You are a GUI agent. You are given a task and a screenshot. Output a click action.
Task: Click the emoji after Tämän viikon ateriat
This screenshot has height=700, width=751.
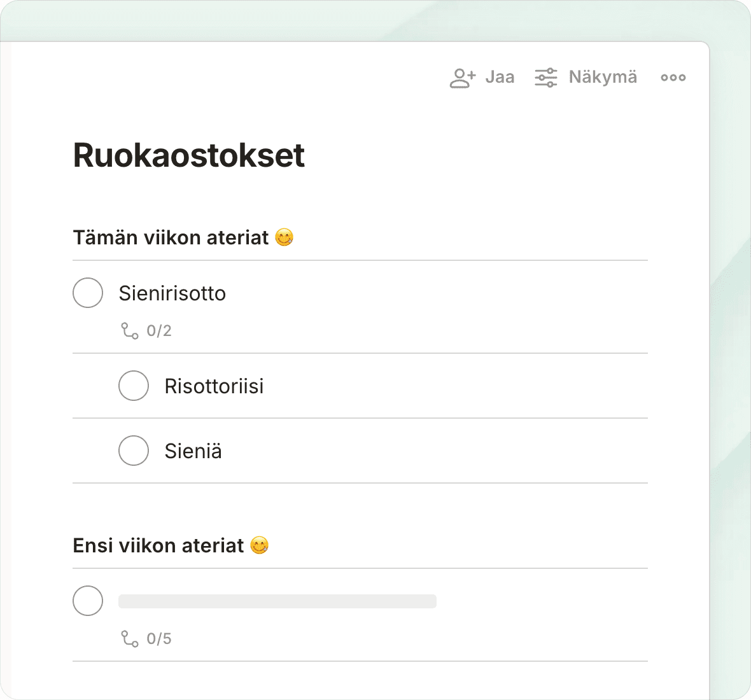pos(284,238)
